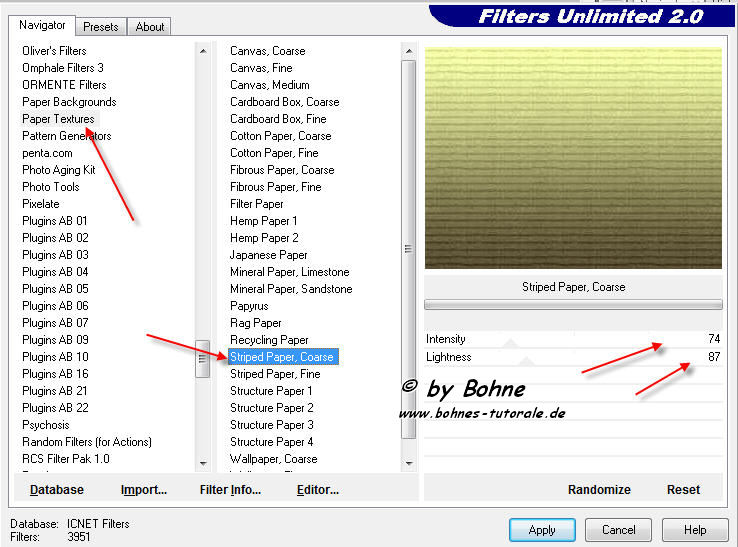The height and width of the screenshot is (547, 738).
Task: Launch the Editor... option
Action: point(318,490)
